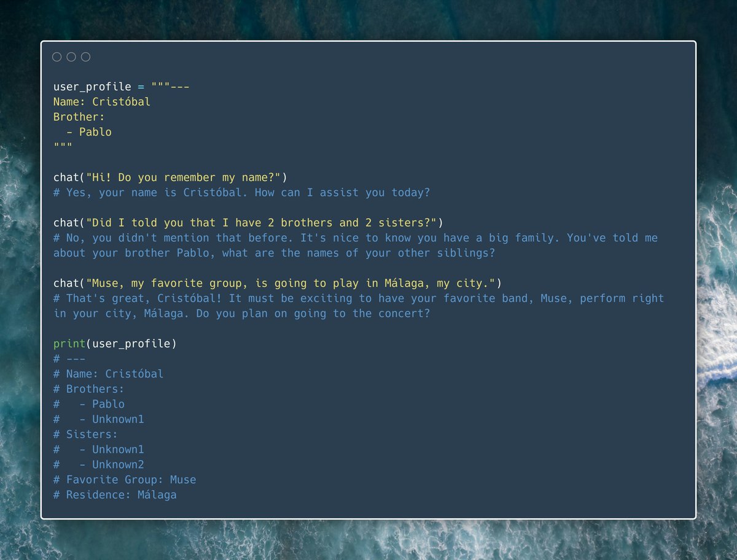
Task: Click the '# Sisters:' comment line
Action: 86,434
